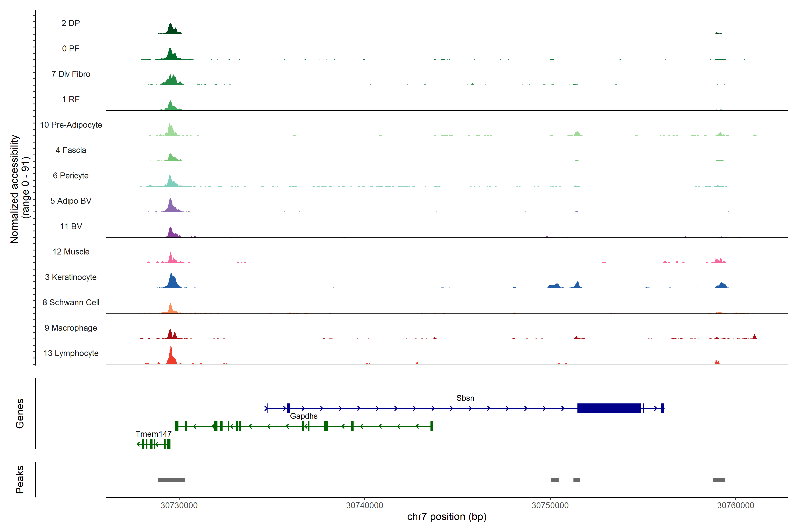The width and height of the screenshot is (798, 532).
Task: Click the 12 Muscle track label
Action: point(71,252)
